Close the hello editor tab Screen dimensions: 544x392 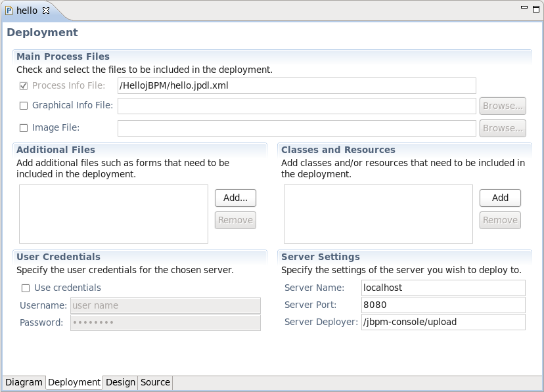coord(46,11)
